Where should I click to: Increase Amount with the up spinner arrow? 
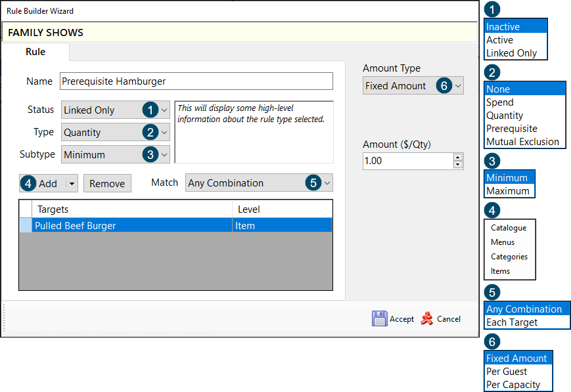458,157
